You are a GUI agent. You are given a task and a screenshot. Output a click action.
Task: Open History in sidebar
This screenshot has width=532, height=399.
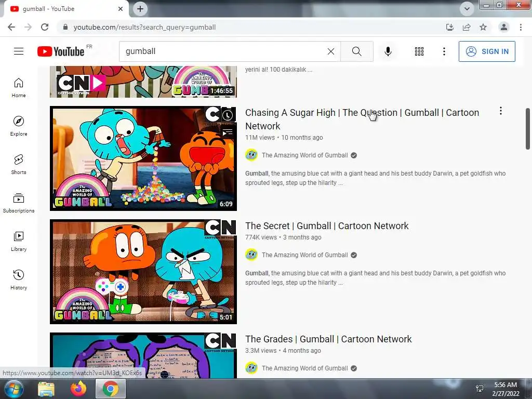(x=19, y=280)
